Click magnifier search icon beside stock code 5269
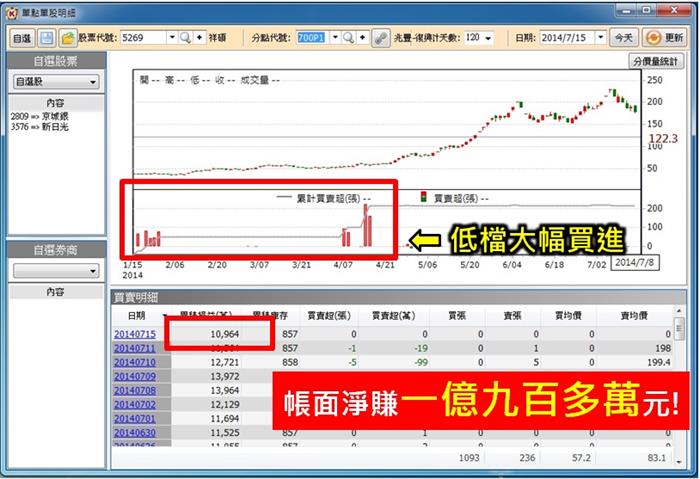 (x=185, y=38)
